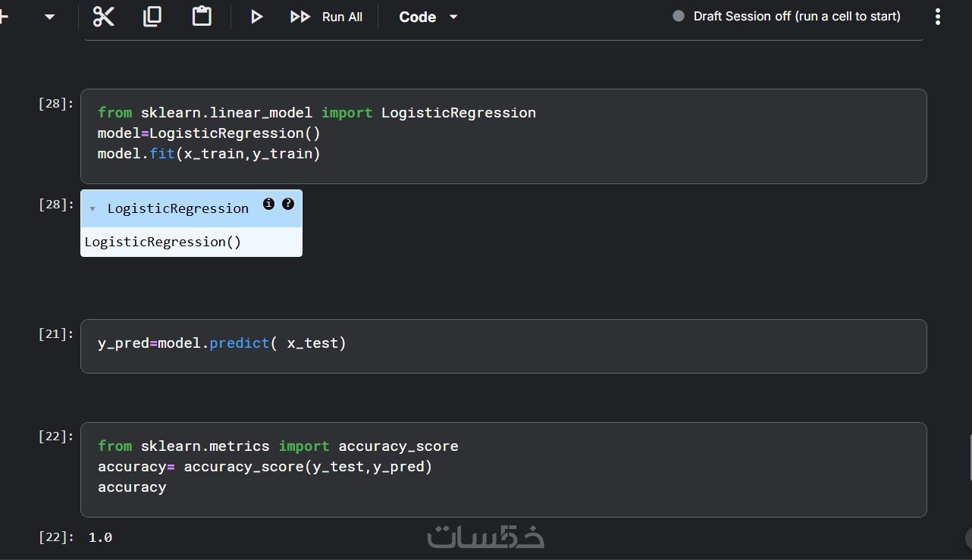Open the add-cell dropdown arrow
Viewport: 972px width, 560px height.
coord(50,17)
